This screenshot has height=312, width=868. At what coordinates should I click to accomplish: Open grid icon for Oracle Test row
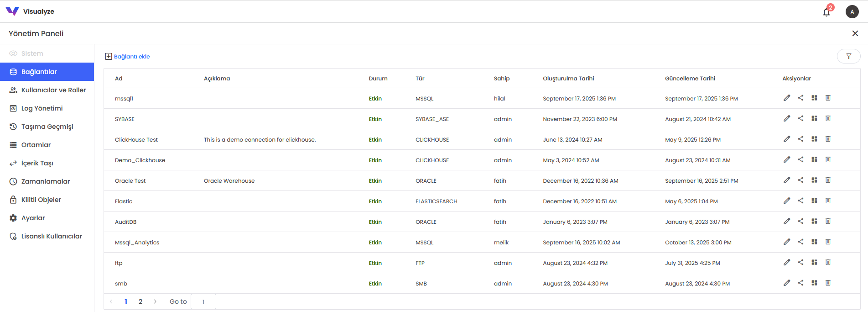coord(814,180)
